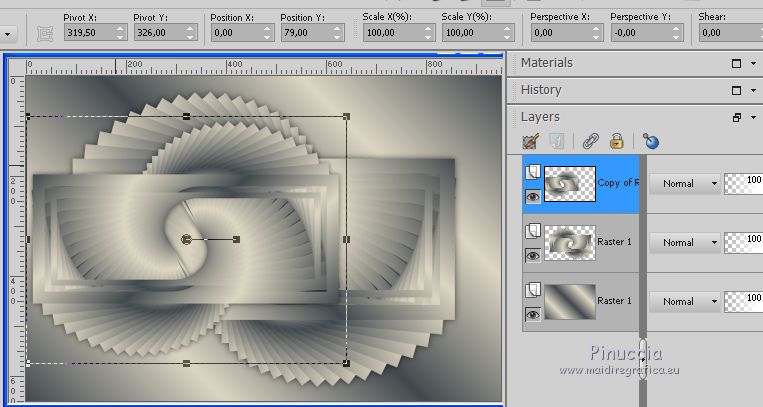Click the Edit Selection icon in Layers toolbar
This screenshot has width=763, height=407.
tap(531, 142)
